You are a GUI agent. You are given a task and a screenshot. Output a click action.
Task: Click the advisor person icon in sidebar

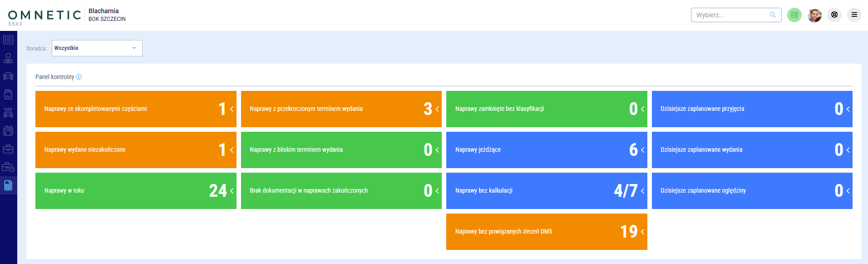pos(8,58)
